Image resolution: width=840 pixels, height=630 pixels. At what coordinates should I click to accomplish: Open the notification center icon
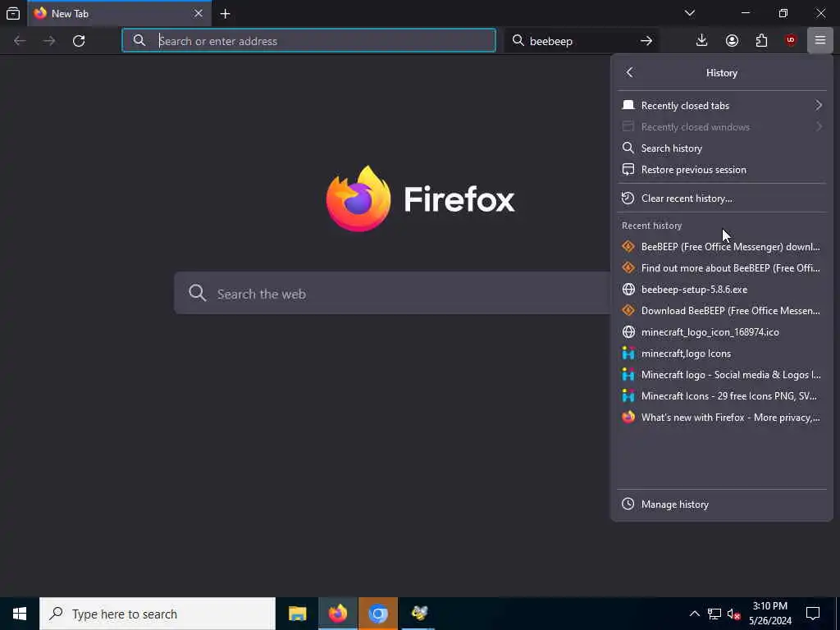click(813, 614)
